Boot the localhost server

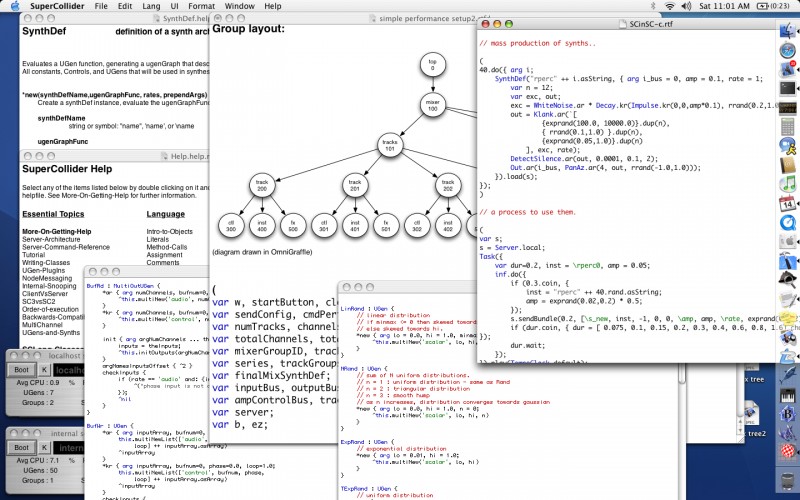coord(19,369)
